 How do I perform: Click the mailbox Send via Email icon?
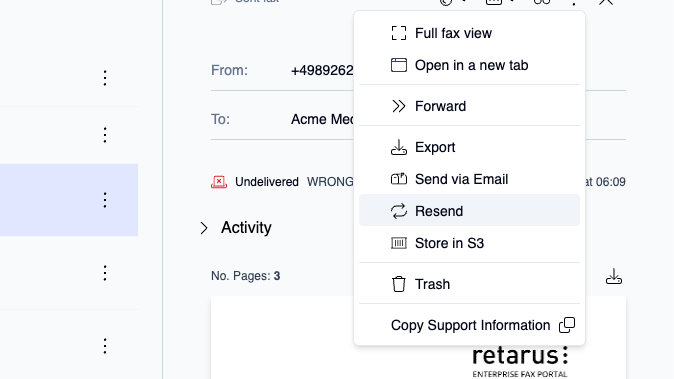(398, 179)
